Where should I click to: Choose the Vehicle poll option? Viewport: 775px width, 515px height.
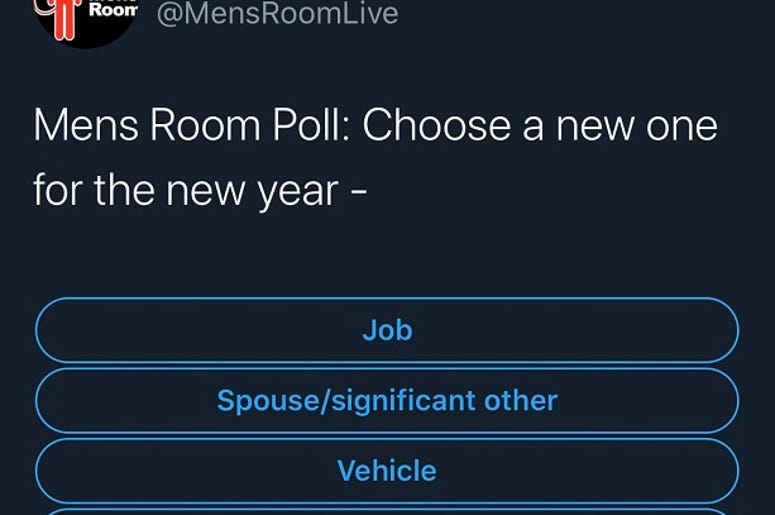(x=387, y=471)
